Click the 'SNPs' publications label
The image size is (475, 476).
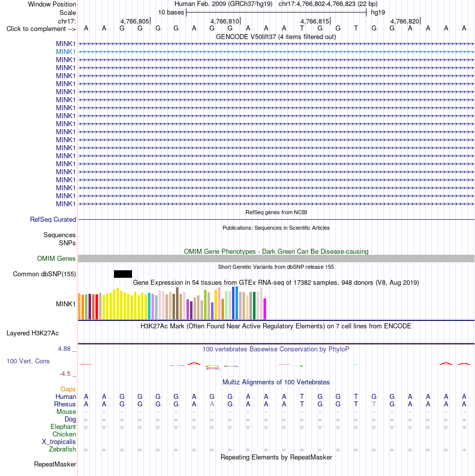pyautogui.click(x=67, y=243)
